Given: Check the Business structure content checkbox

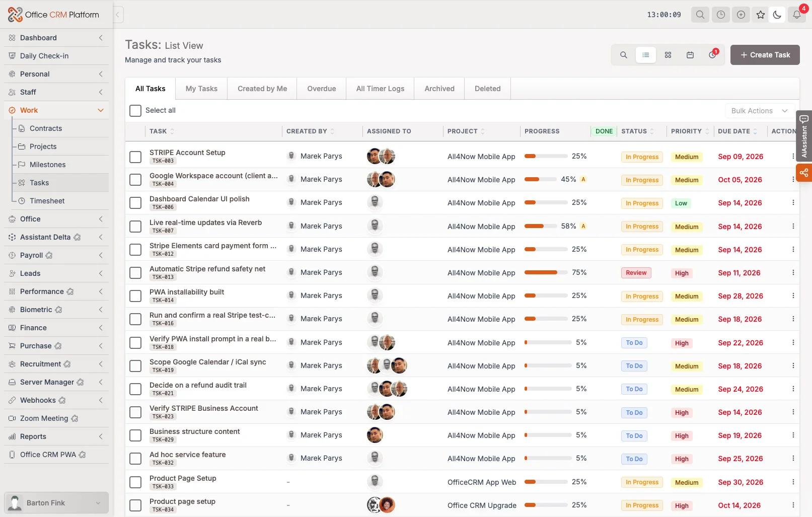Looking at the screenshot, I should (x=135, y=435).
